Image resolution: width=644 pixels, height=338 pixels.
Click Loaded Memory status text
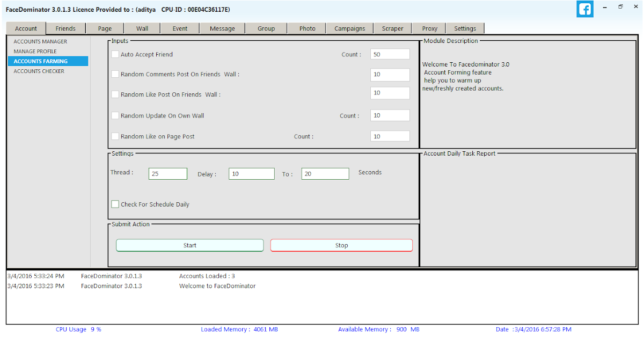coord(240,329)
